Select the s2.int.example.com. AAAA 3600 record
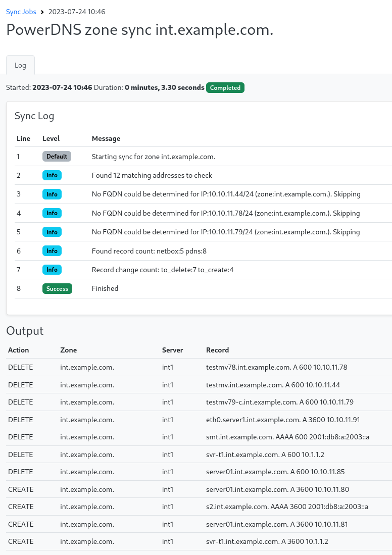The image size is (392, 555). click(x=287, y=507)
